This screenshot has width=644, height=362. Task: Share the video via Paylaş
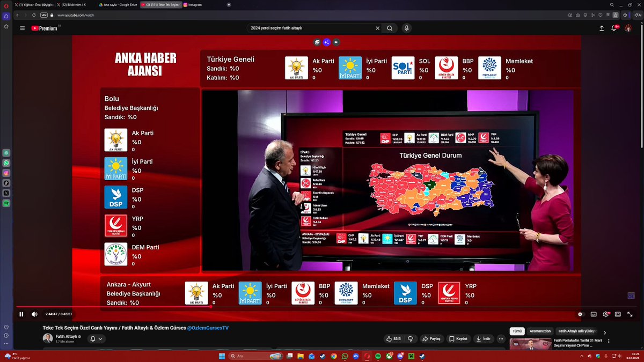[431, 339]
